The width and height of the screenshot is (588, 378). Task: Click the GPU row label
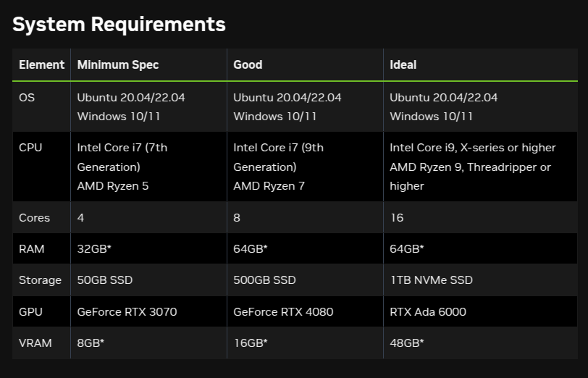[x=30, y=311]
